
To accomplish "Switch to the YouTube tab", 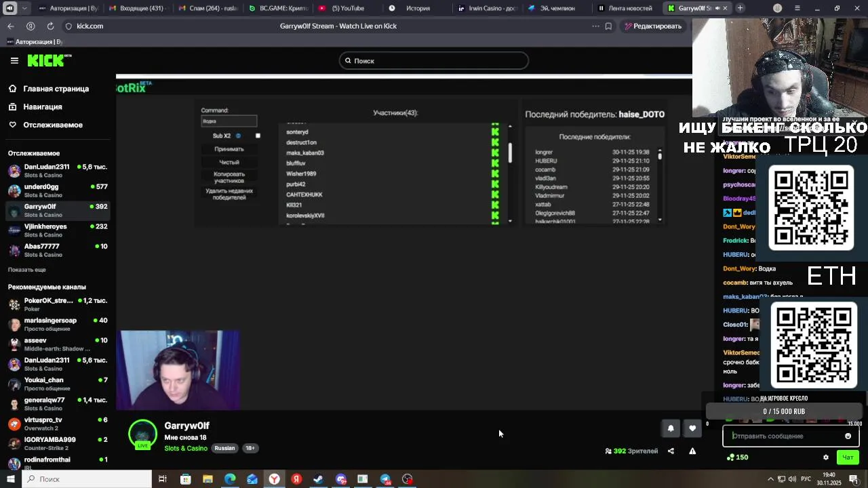I will click(x=347, y=8).
